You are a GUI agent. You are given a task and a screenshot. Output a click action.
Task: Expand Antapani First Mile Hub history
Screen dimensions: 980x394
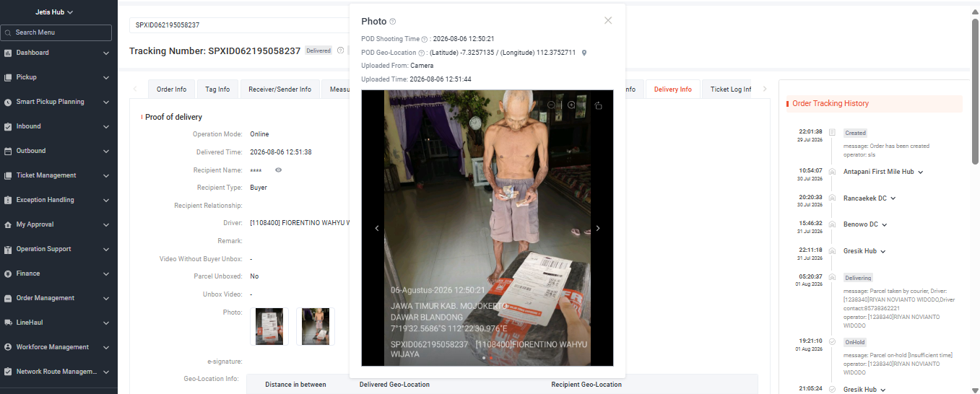pos(921,172)
